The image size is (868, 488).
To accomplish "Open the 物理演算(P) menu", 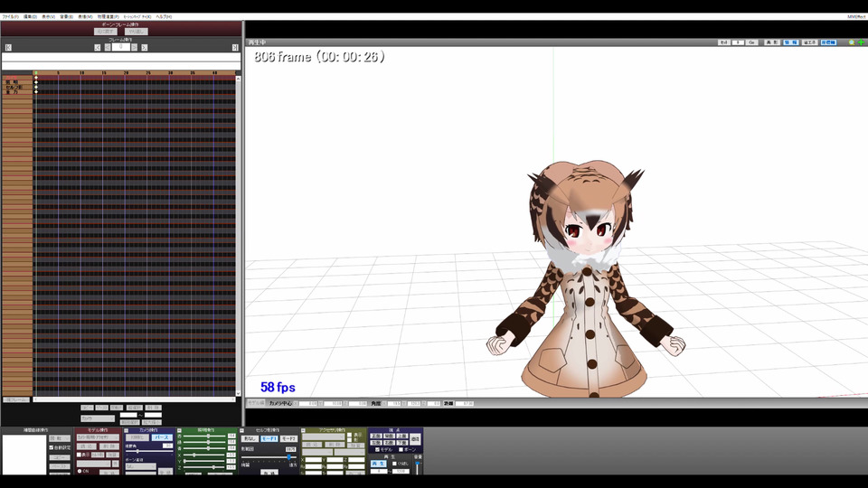I will tap(108, 16).
